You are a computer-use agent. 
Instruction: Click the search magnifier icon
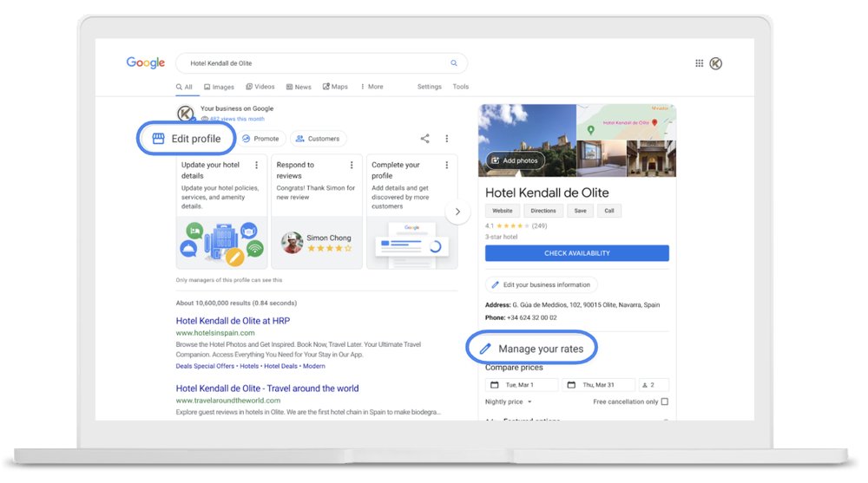pos(454,63)
